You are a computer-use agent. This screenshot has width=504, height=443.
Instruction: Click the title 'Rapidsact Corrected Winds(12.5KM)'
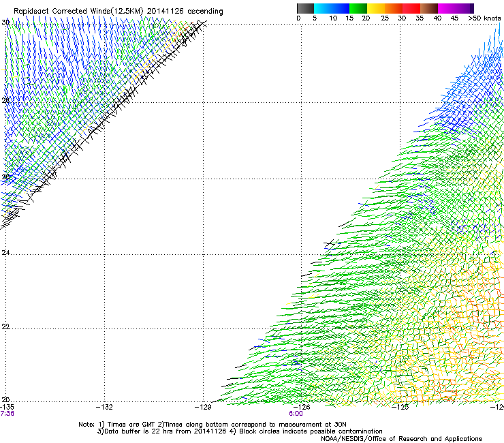coord(78,12)
